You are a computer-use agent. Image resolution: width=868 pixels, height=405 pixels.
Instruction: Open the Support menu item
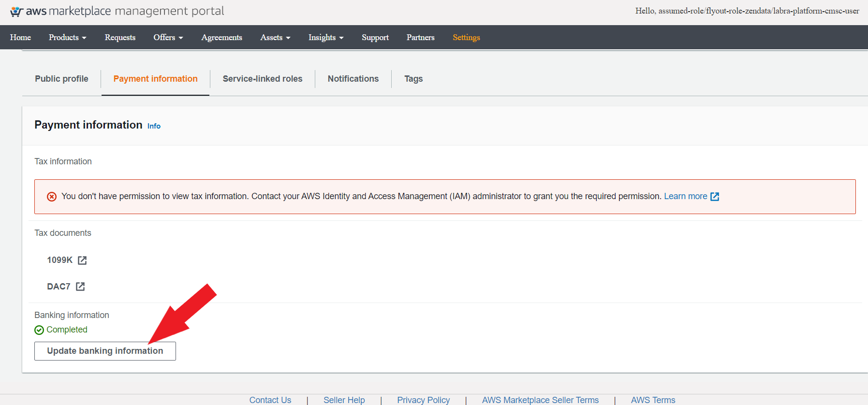click(x=375, y=37)
